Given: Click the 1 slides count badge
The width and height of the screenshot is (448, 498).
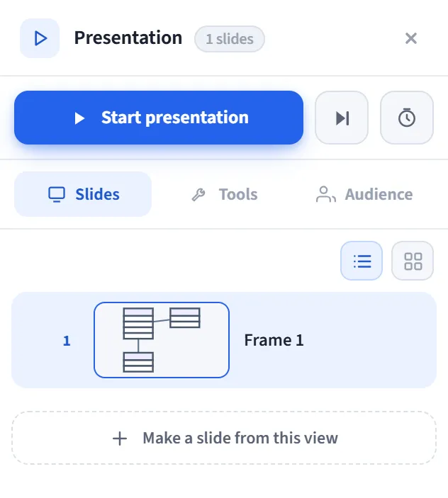Looking at the screenshot, I should click(x=230, y=39).
